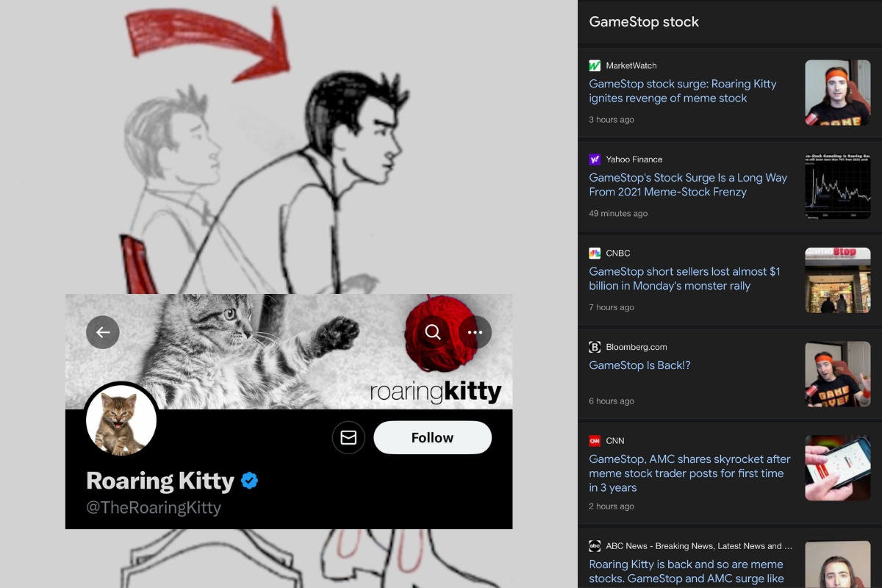Image resolution: width=882 pixels, height=588 pixels.
Task: Click the Yahoo Finance stock chart thumbnail
Action: coord(837,186)
